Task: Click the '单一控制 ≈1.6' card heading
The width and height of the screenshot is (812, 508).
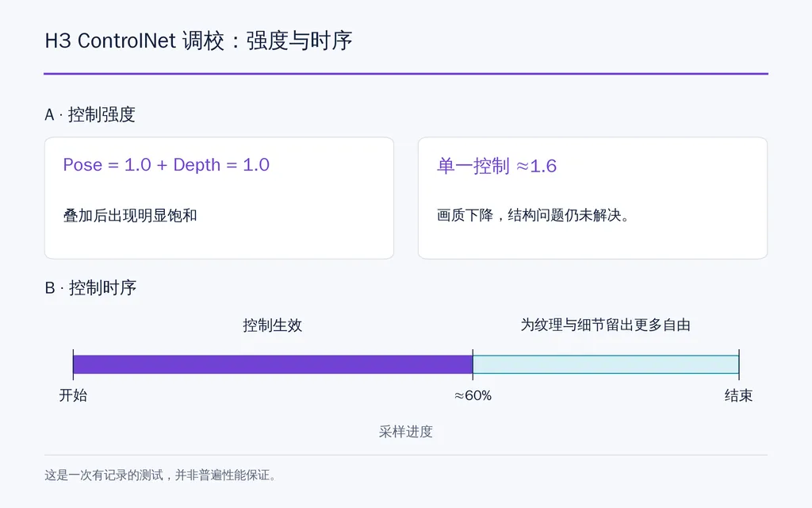Action: click(496, 166)
